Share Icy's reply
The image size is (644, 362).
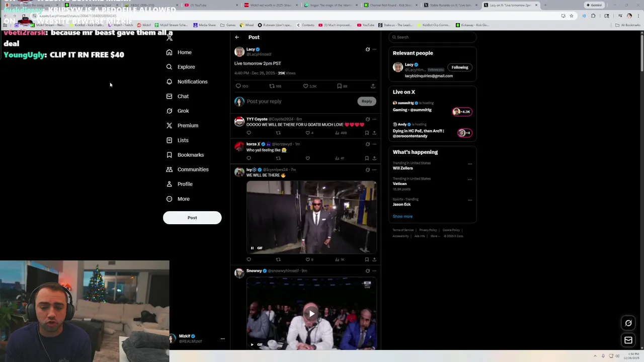click(374, 259)
